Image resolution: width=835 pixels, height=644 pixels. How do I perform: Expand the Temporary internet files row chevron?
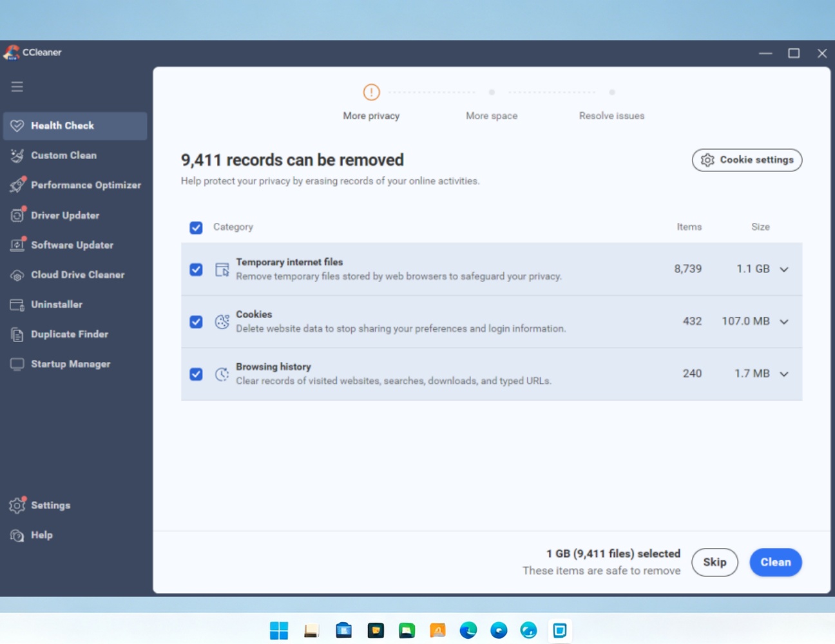click(x=784, y=269)
